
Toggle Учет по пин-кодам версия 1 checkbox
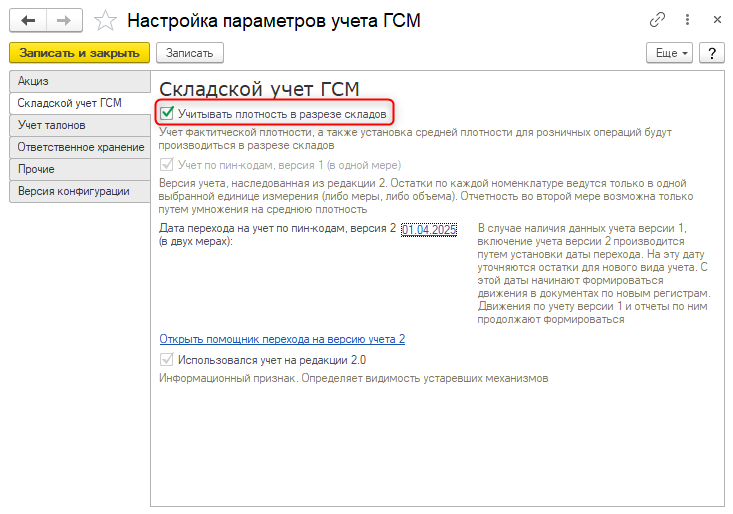coord(168,163)
